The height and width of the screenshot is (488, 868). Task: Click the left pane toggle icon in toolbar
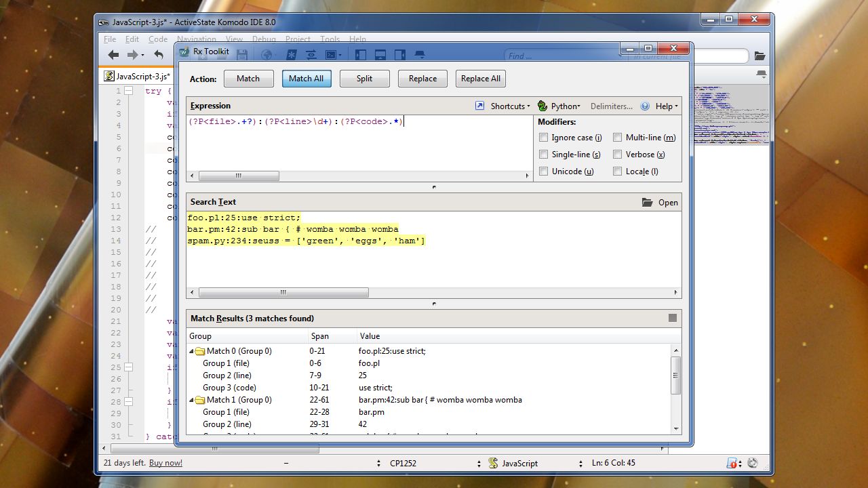[x=361, y=55]
